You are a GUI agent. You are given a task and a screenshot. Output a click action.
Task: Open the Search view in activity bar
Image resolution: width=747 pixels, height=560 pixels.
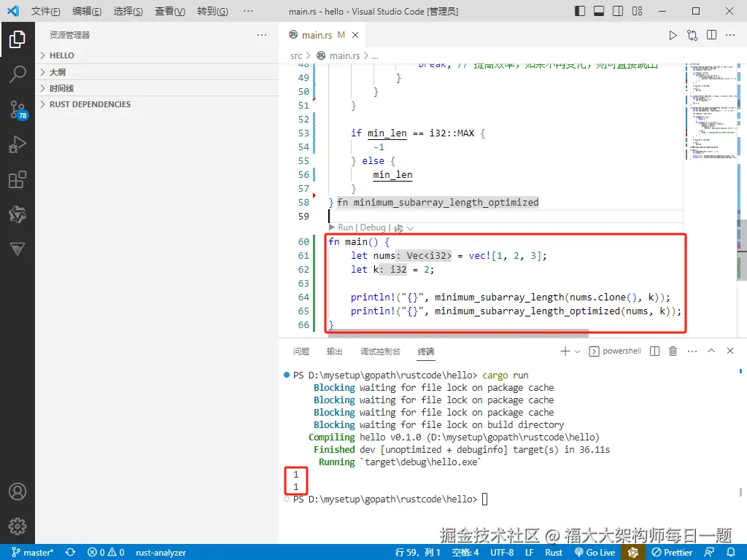pyautogui.click(x=18, y=74)
